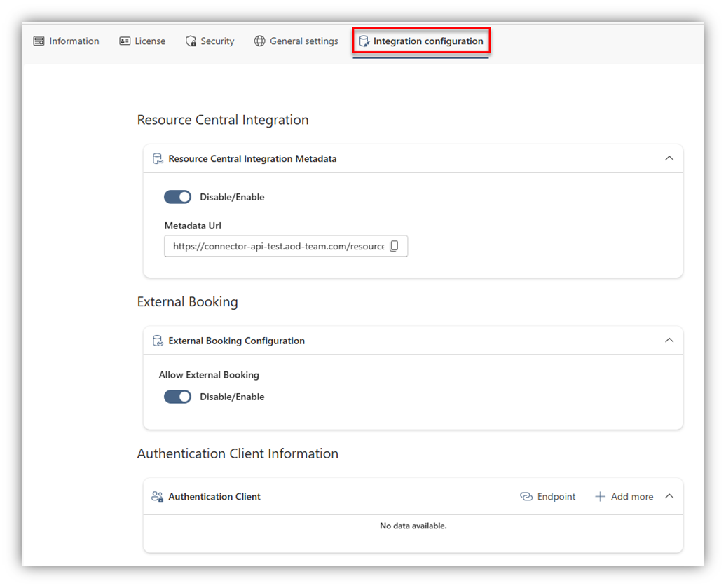Screen dimensions: 726x588
Task: Click the Metadata Url label
Action: pos(193,226)
